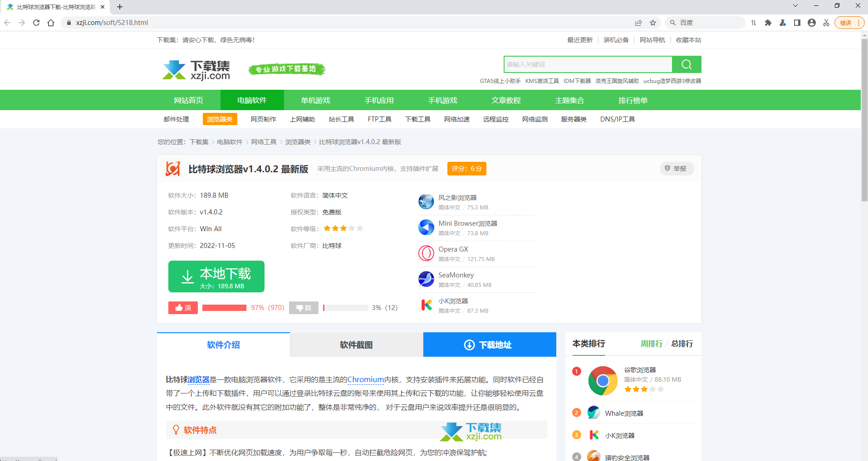Click the browser back arrow
Image resolution: width=868 pixels, height=461 pixels.
click(x=7, y=23)
